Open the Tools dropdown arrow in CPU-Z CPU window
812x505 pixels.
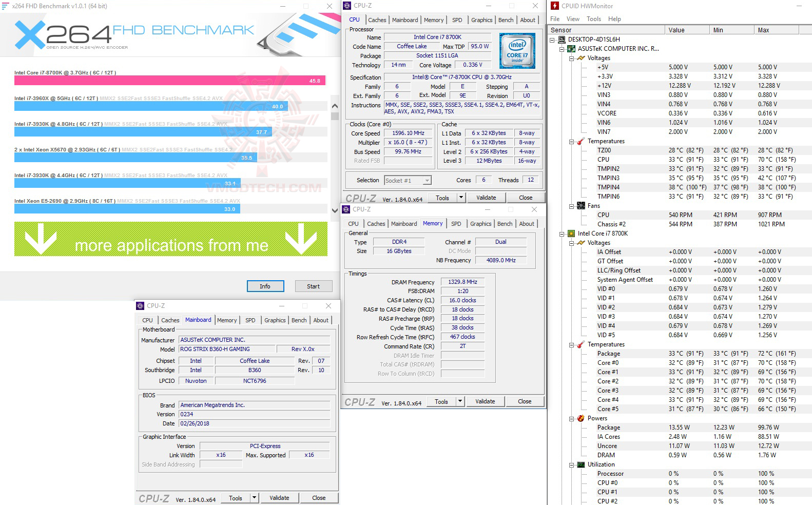click(460, 198)
